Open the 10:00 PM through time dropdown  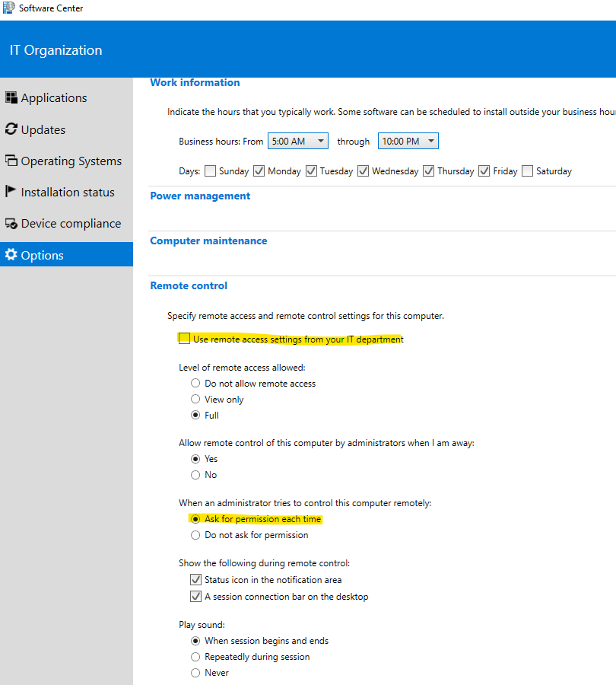pos(408,141)
